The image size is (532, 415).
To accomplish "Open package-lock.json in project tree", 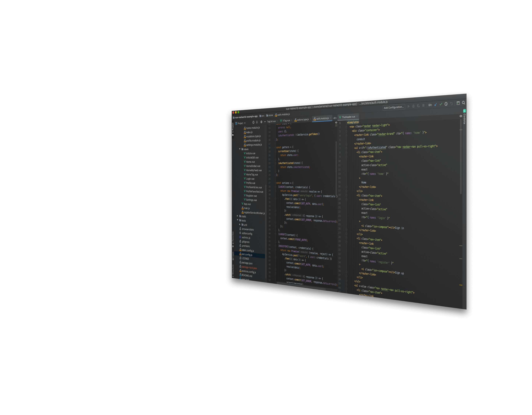I will coord(248,267).
